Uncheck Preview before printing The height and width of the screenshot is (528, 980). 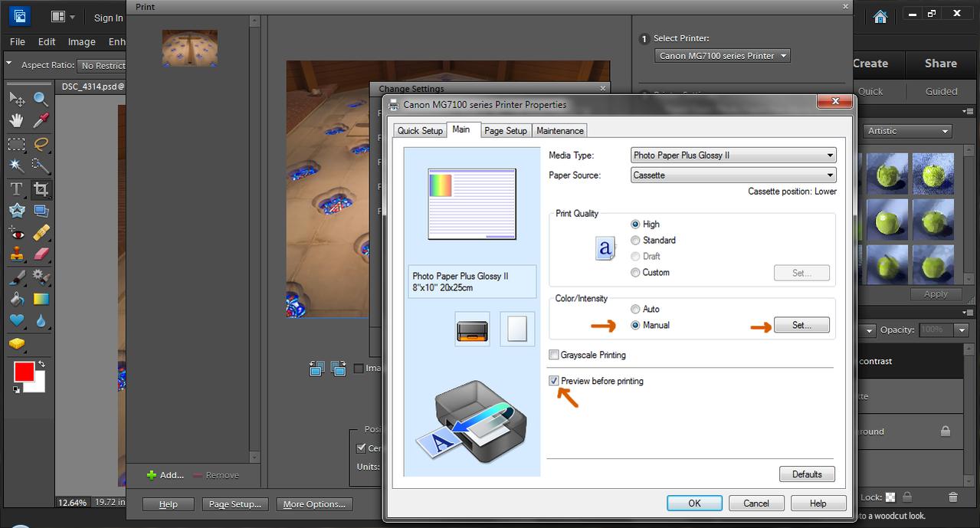554,381
